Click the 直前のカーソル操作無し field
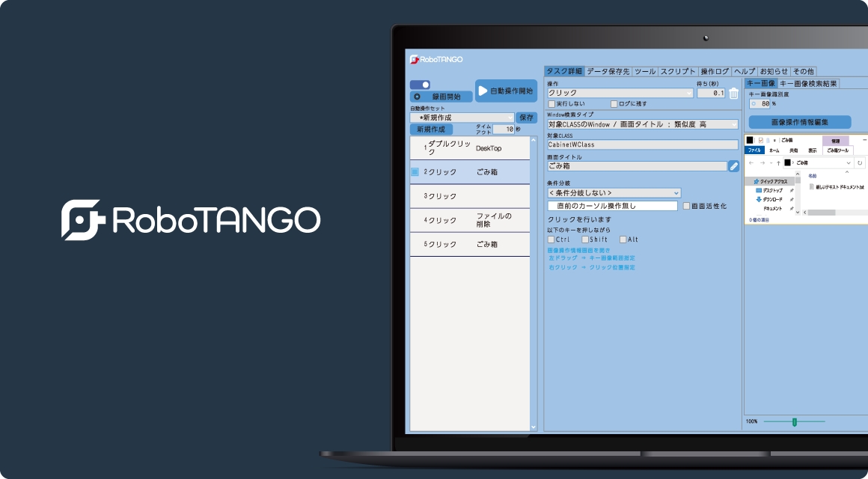This screenshot has width=868, height=479. 612,206
